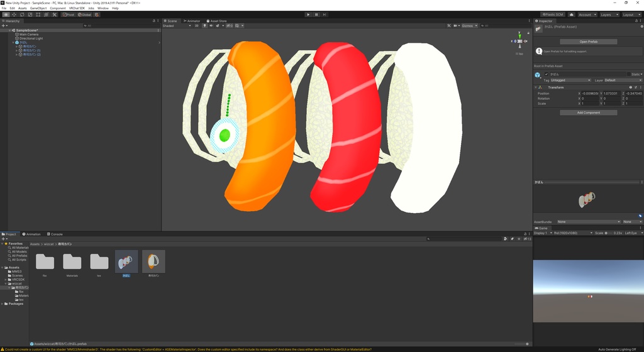
Task: Select the Move tool
Action: (x=14, y=14)
